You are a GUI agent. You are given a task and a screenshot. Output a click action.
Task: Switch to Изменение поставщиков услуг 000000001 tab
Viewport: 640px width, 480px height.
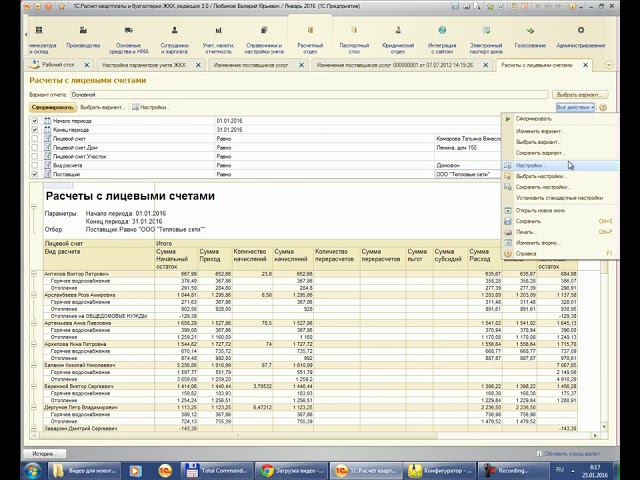395,65
